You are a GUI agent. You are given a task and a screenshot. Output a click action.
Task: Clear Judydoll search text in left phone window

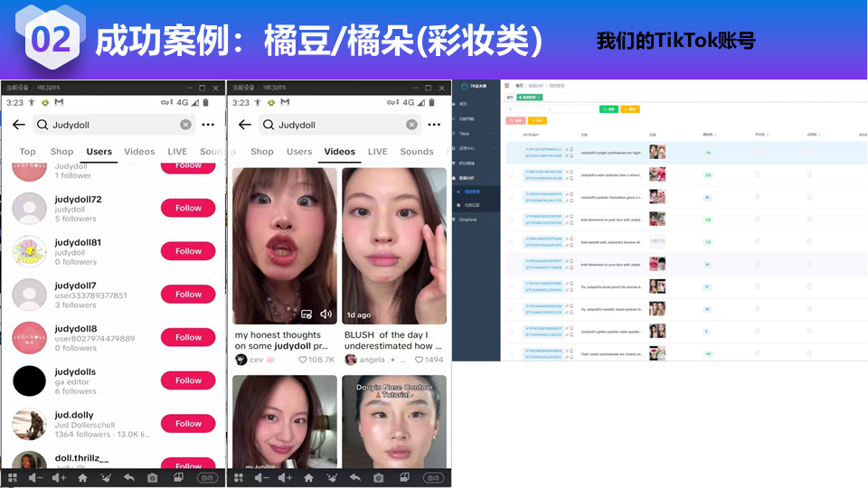tap(185, 125)
